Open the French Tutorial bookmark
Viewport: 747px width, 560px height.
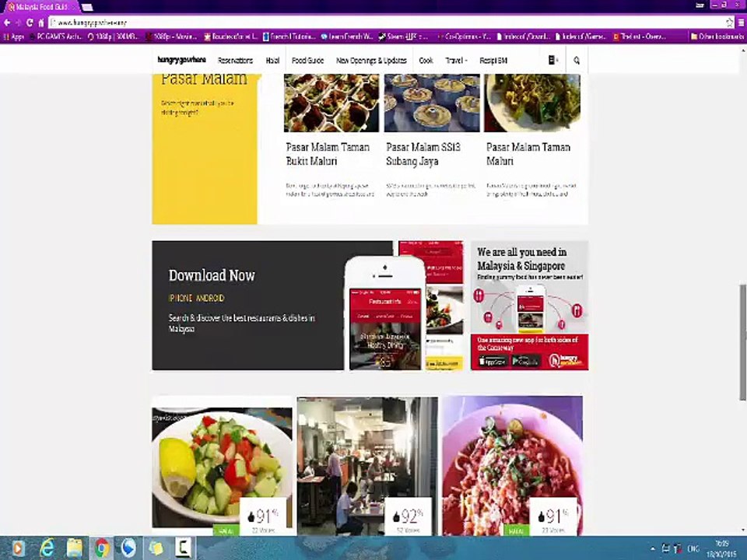pyautogui.click(x=289, y=37)
